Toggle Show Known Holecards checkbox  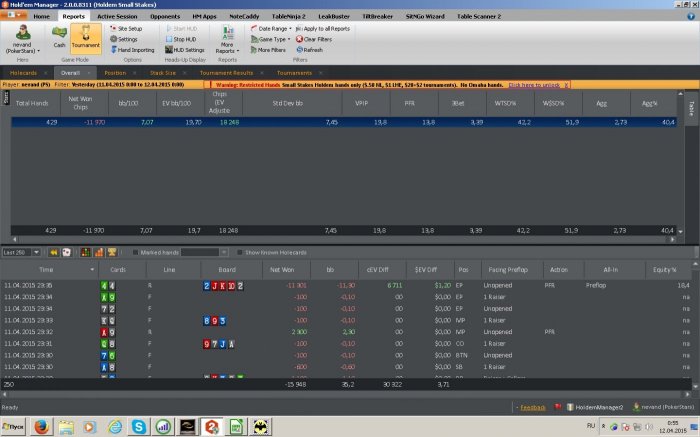240,253
